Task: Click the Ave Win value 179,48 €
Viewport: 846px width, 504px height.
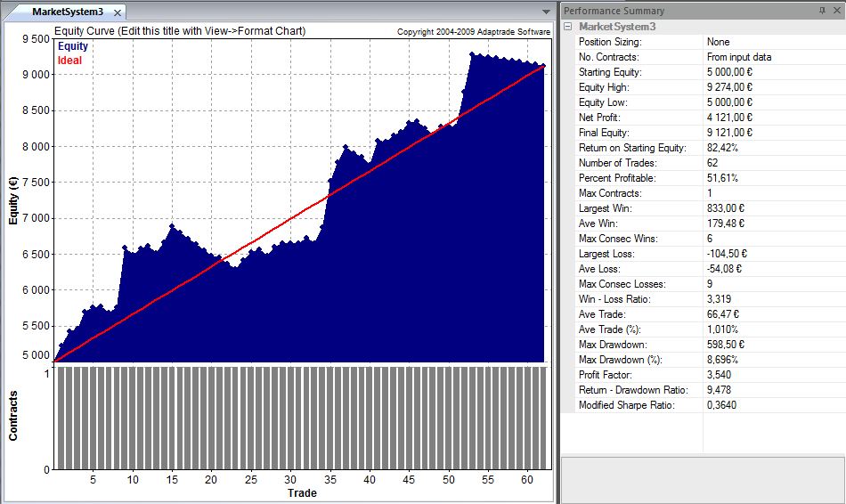Action: click(726, 223)
